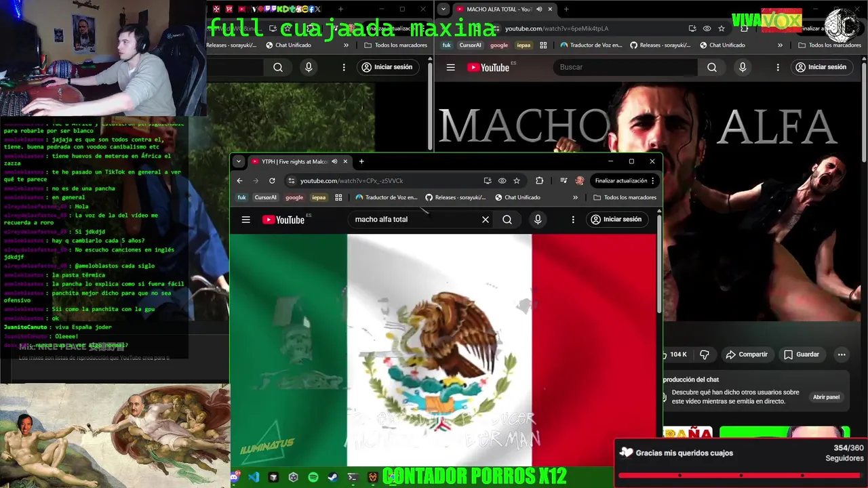Image resolution: width=868 pixels, height=488 pixels.
Task: Open 'Todos los marcadores' folder in back-left window
Action: (x=395, y=45)
